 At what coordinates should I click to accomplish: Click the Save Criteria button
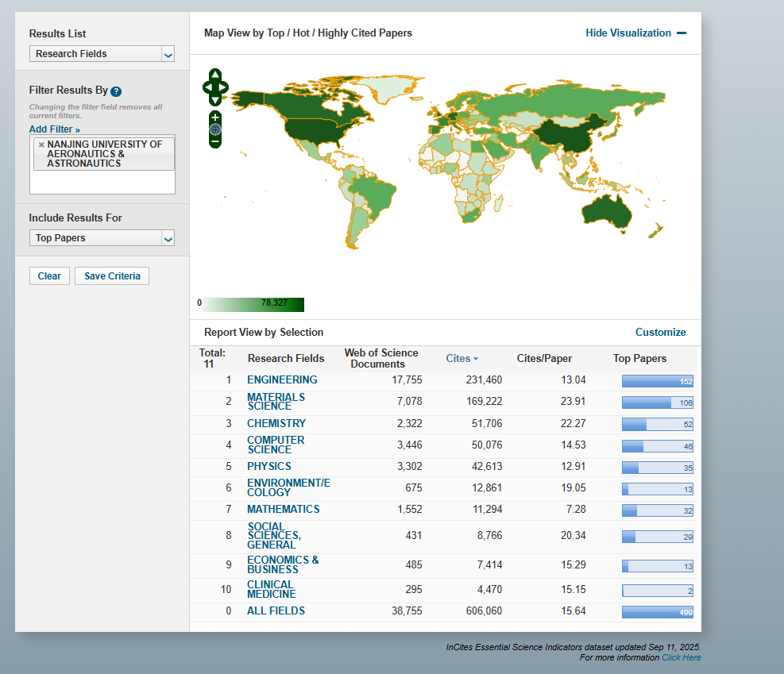click(112, 276)
